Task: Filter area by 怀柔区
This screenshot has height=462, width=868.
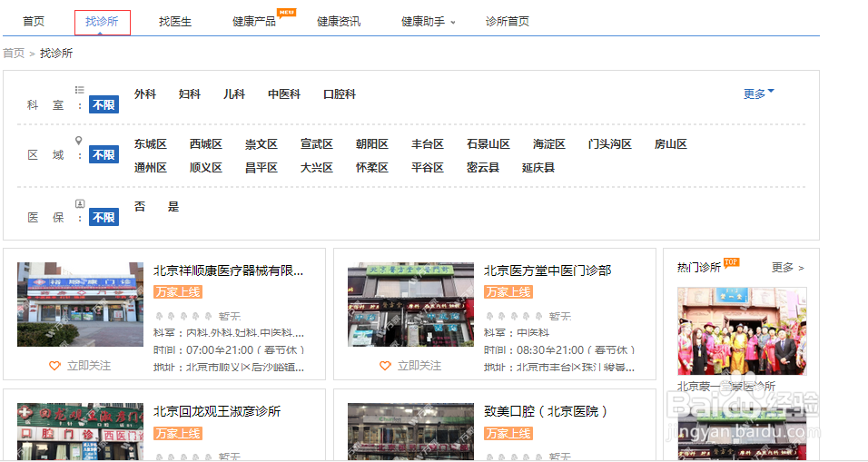Action: coord(372,168)
